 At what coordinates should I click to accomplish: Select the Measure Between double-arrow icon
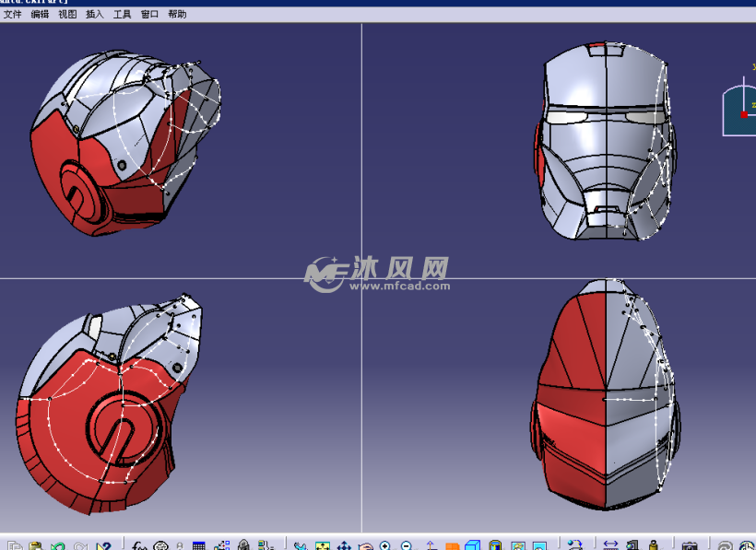click(x=610, y=545)
